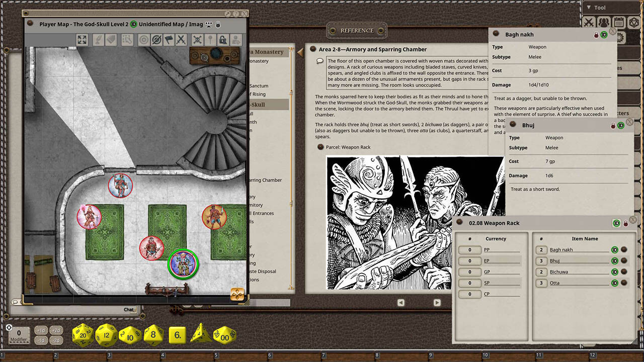Image resolution: width=644 pixels, height=362 pixels.
Task: Click the lock icon on the map toolbar
Action: tap(222, 40)
